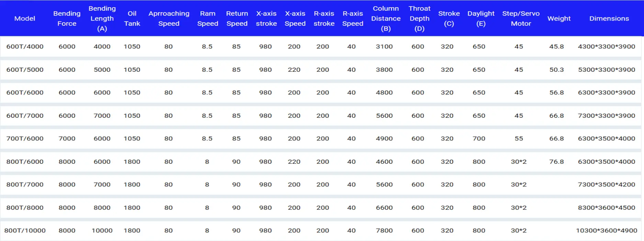The height and width of the screenshot is (241, 644).
Task: Select X-axis speed 220 in 800T/6000 row
Action: pyautogui.click(x=294, y=162)
